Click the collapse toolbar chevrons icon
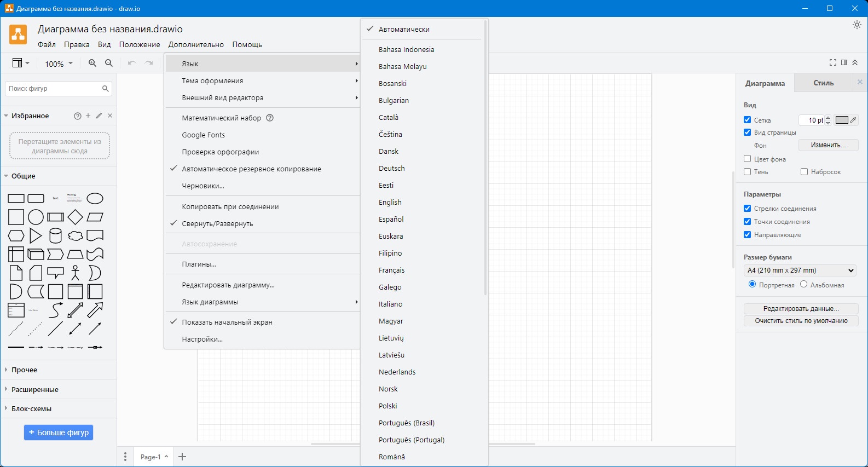 pyautogui.click(x=855, y=62)
